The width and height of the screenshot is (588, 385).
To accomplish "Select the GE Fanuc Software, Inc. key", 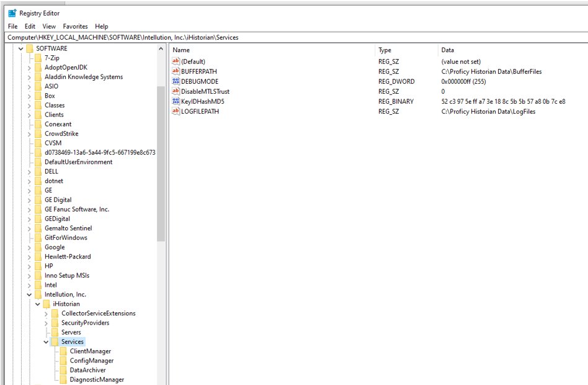I will pyautogui.click(x=77, y=209).
